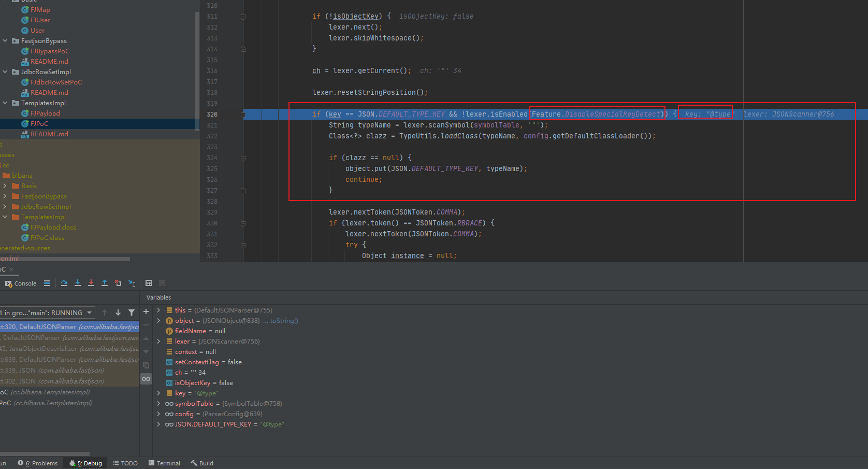Screen dimensions: 868x469
Task: Click the next frame down arrow
Action: (118, 312)
